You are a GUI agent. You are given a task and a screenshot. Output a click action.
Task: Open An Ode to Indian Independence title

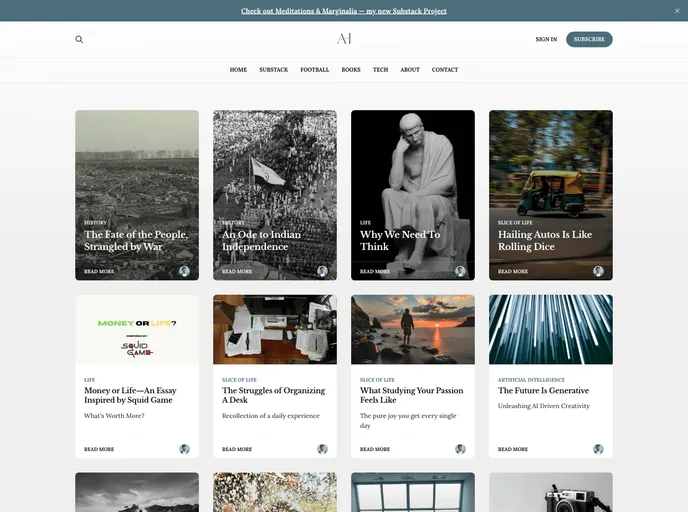click(261, 241)
